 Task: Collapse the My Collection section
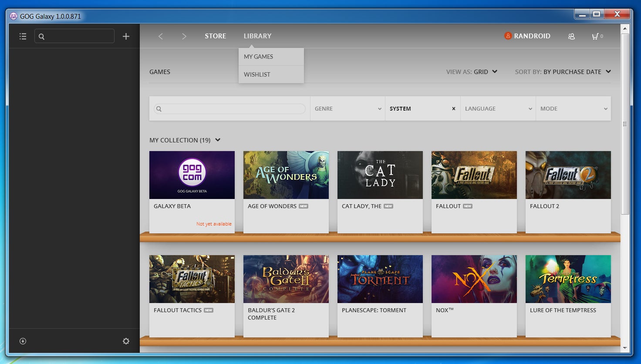[218, 140]
